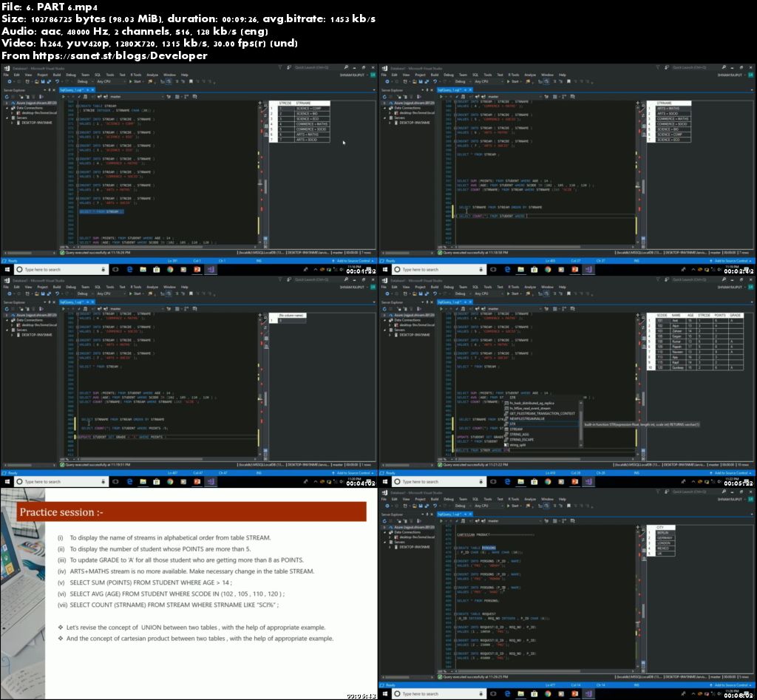Click Task View icon in 00:05:22 frame taskbar
Screen dimensions: 757x700
coord(493,482)
